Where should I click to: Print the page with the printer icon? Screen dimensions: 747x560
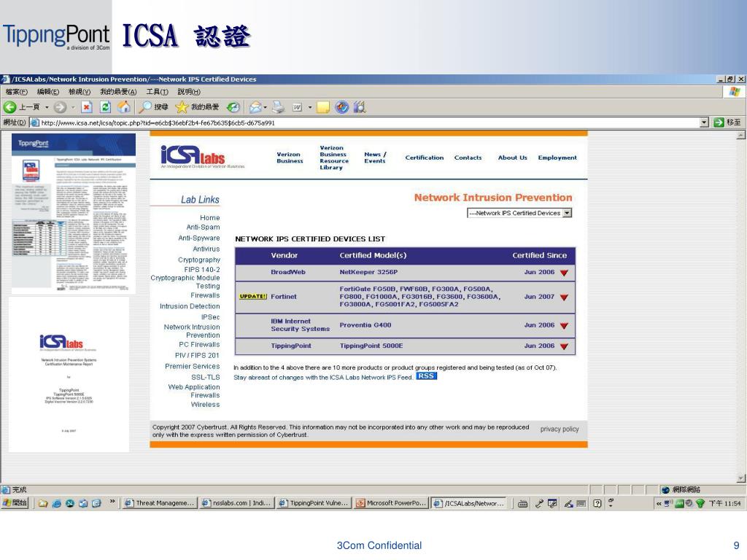(x=278, y=107)
